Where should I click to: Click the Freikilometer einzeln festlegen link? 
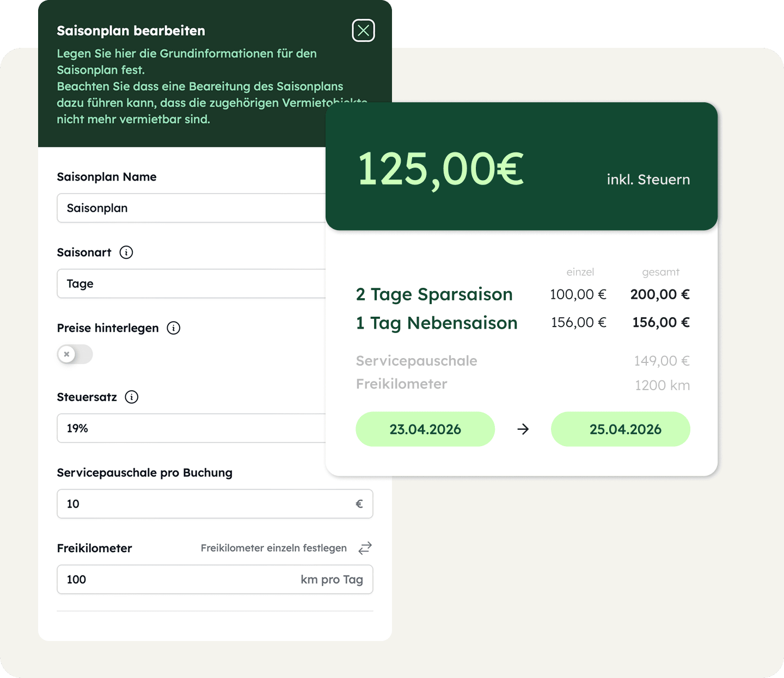click(273, 548)
